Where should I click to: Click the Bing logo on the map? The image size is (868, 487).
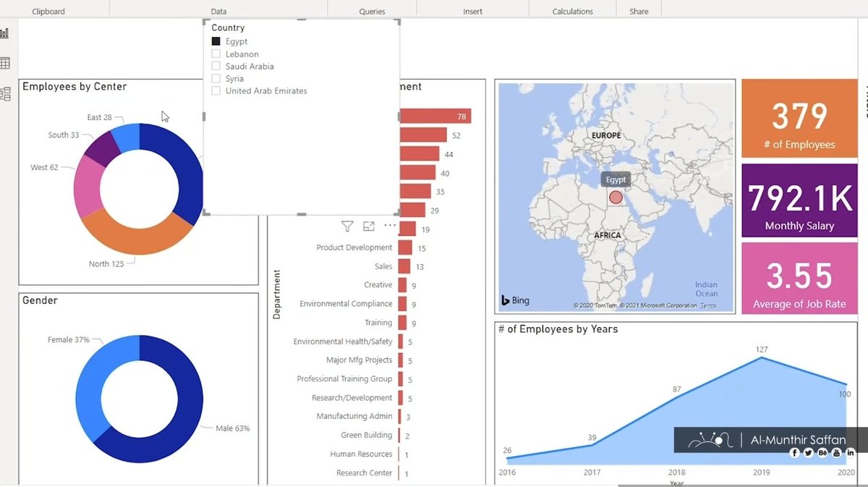point(515,300)
